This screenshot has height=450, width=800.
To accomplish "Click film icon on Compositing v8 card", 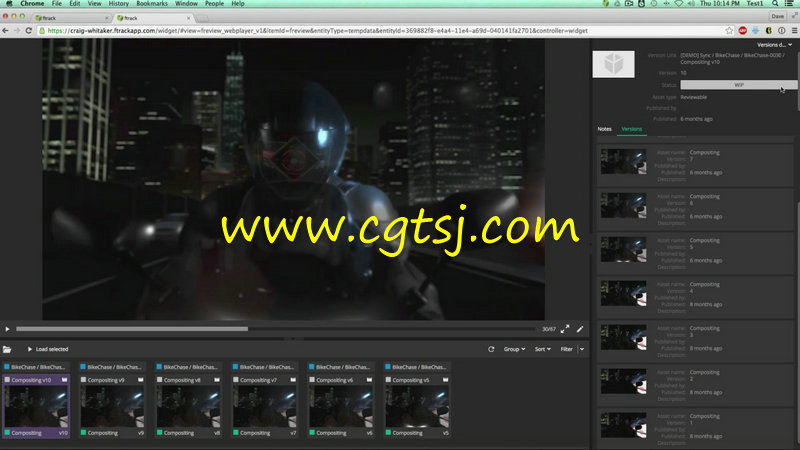I will pyautogui.click(x=217, y=380).
